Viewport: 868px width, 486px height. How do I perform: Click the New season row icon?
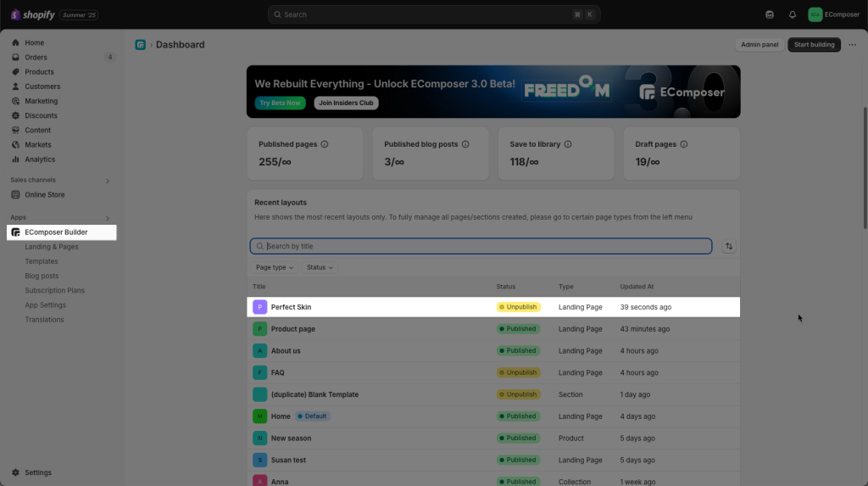tap(259, 438)
